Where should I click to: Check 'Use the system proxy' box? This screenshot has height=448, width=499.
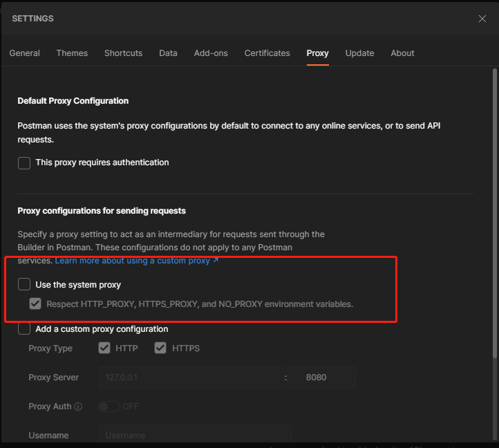(x=24, y=284)
